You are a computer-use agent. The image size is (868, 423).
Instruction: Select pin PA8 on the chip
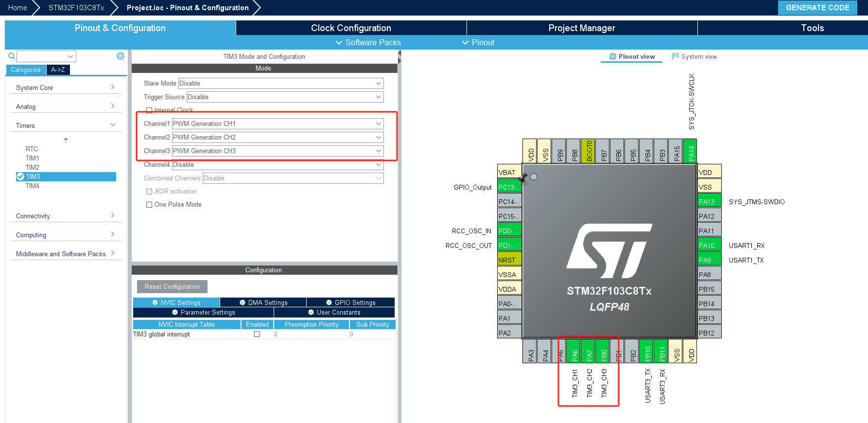click(710, 274)
